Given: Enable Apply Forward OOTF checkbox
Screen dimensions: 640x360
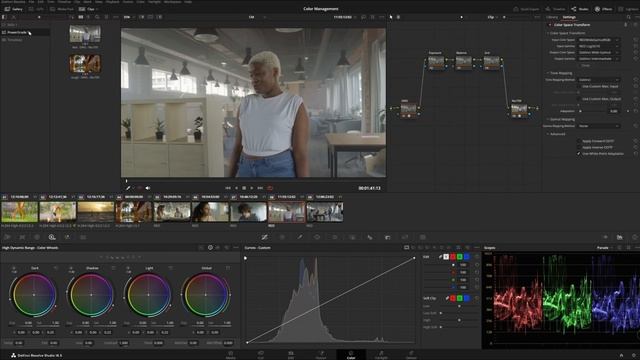Looking at the screenshot, I should point(579,141).
